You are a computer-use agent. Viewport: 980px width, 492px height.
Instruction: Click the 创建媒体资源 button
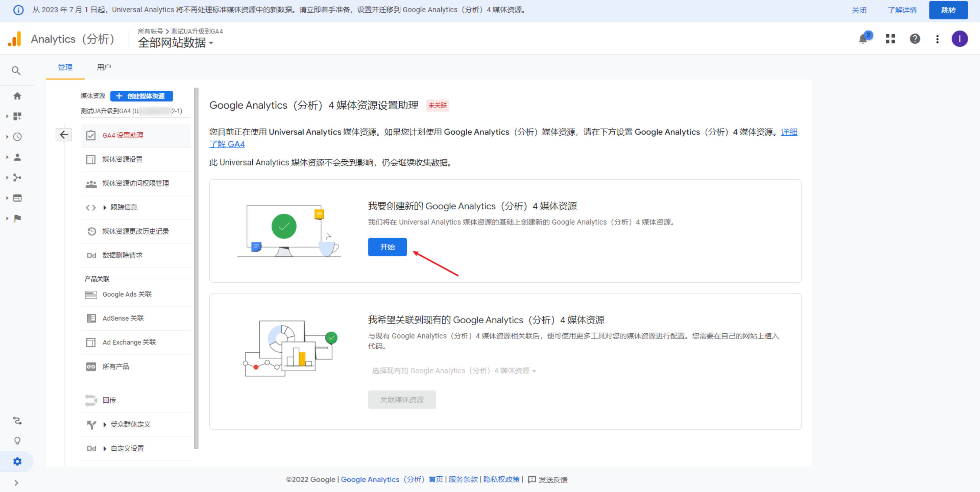[x=141, y=96]
